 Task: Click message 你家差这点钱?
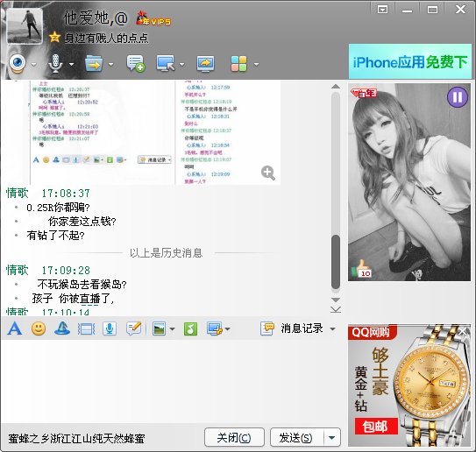point(82,222)
